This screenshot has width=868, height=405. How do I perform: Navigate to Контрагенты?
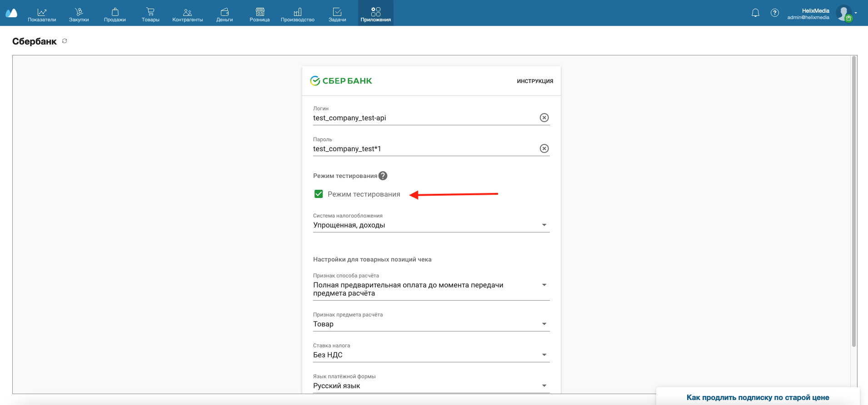point(188,15)
